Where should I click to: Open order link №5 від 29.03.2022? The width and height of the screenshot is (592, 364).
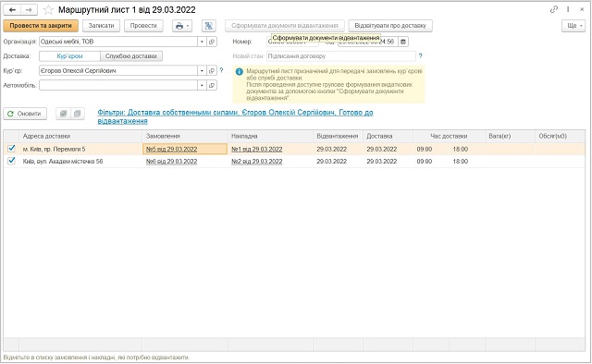171,149
